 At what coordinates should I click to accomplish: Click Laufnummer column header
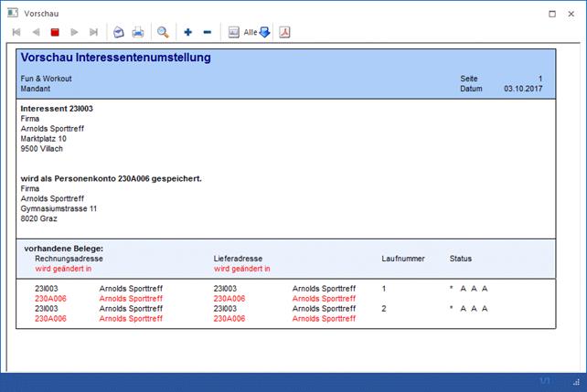[402, 260]
